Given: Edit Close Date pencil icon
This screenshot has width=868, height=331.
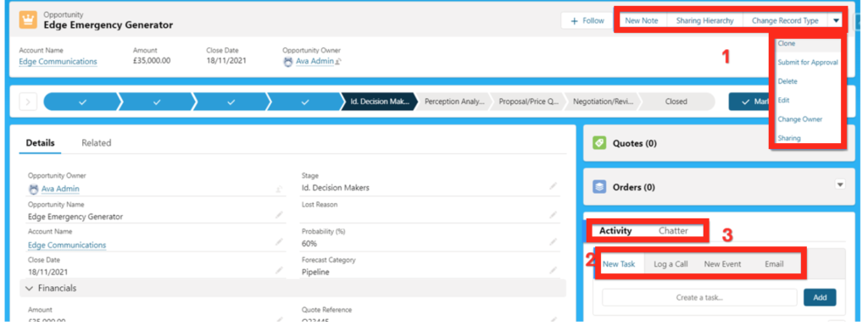Looking at the screenshot, I should [280, 270].
